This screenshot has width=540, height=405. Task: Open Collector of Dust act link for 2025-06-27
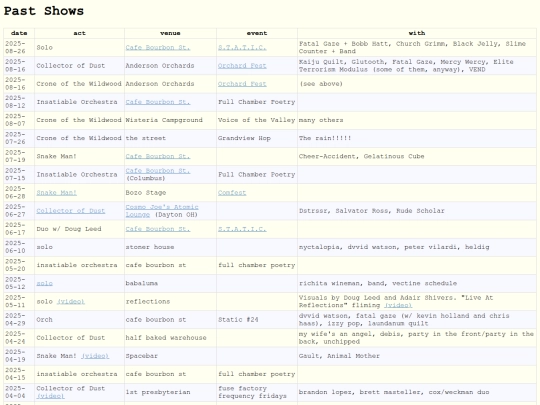pyautogui.click(x=71, y=211)
